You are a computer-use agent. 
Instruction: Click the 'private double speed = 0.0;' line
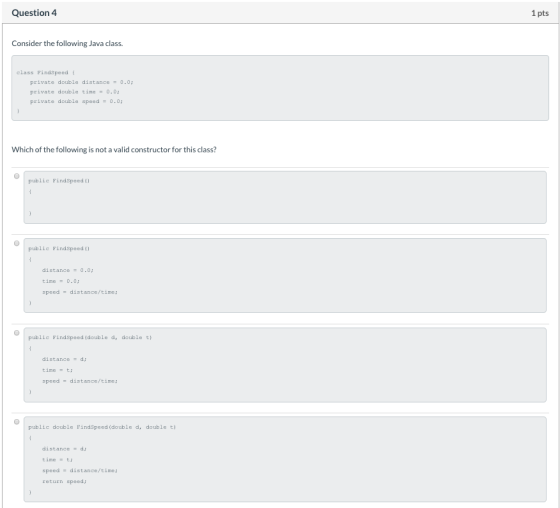(x=76, y=101)
